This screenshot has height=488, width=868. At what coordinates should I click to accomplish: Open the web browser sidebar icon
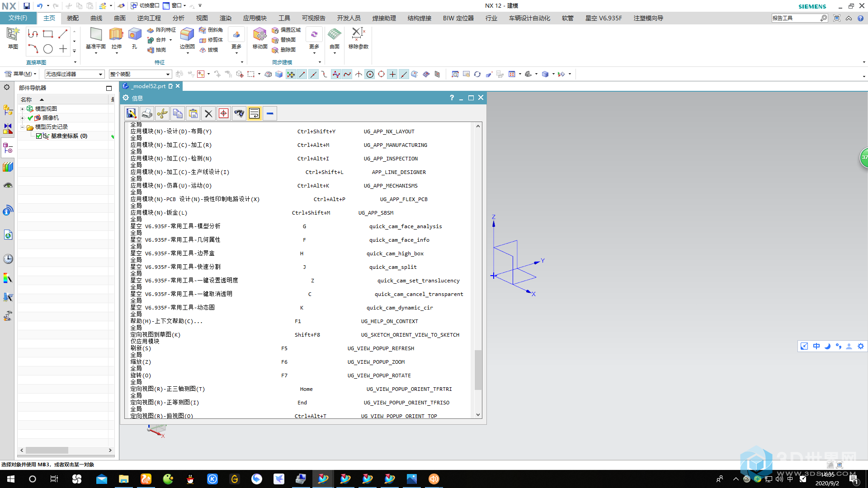pyautogui.click(x=8, y=235)
